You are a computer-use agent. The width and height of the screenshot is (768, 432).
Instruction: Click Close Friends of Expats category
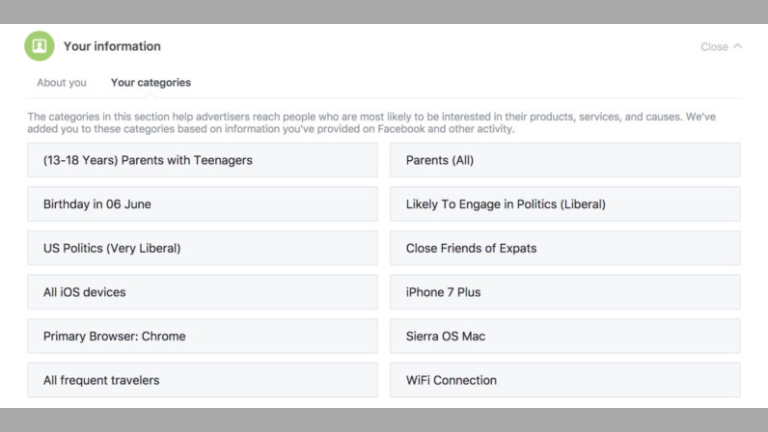click(x=565, y=248)
